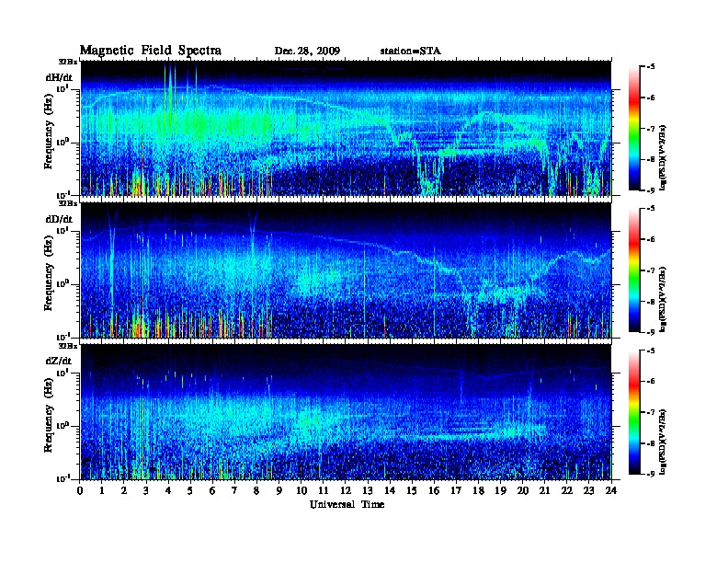Click the "-9" value on the dZ/dt color scale
Viewport: 728px width, 563px height.
pos(651,474)
